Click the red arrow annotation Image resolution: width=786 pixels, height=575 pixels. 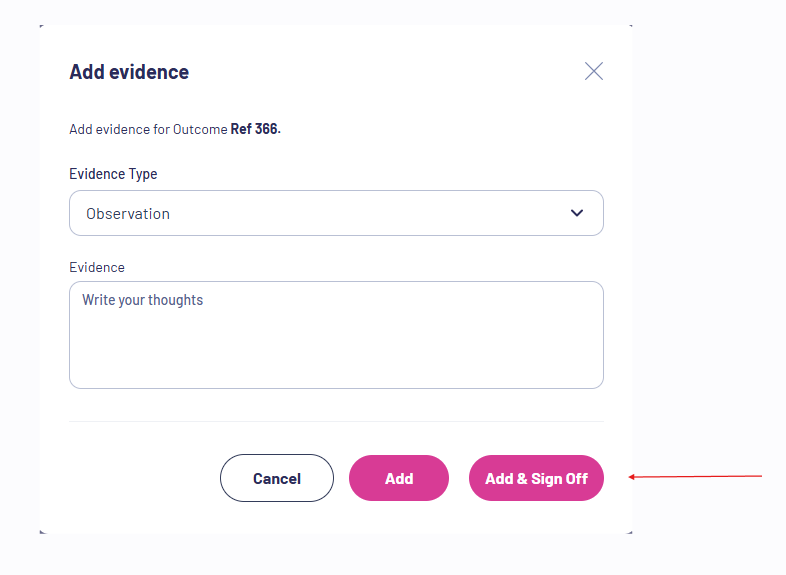695,476
